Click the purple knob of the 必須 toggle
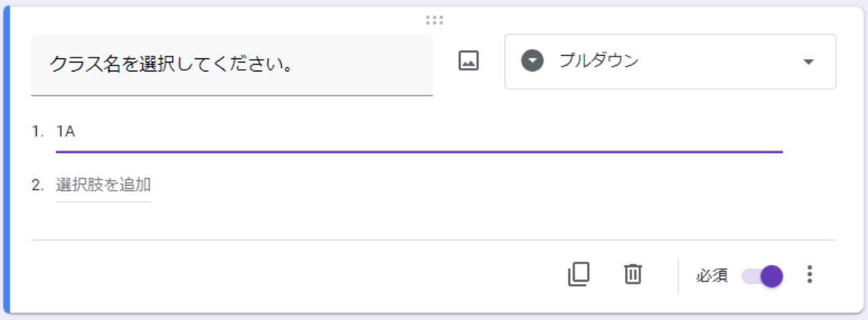This screenshot has width=868, height=320. pyautogui.click(x=772, y=276)
